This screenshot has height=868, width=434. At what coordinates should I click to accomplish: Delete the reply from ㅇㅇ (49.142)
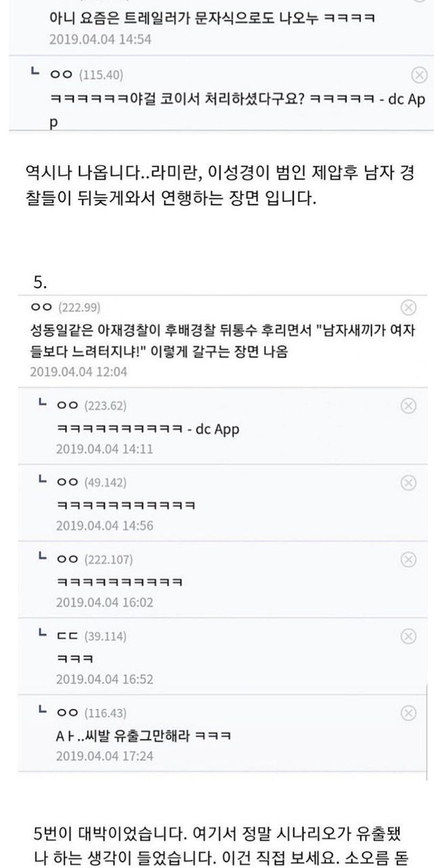[x=408, y=482]
